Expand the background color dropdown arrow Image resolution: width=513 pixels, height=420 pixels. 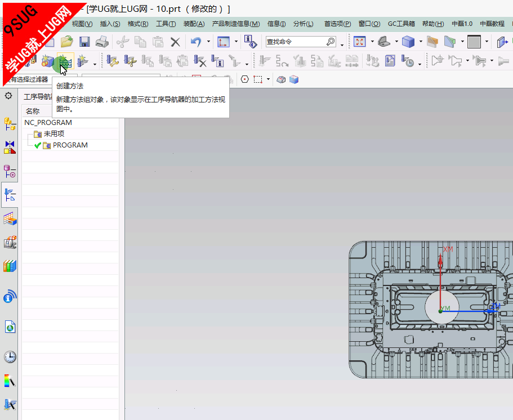(487, 42)
